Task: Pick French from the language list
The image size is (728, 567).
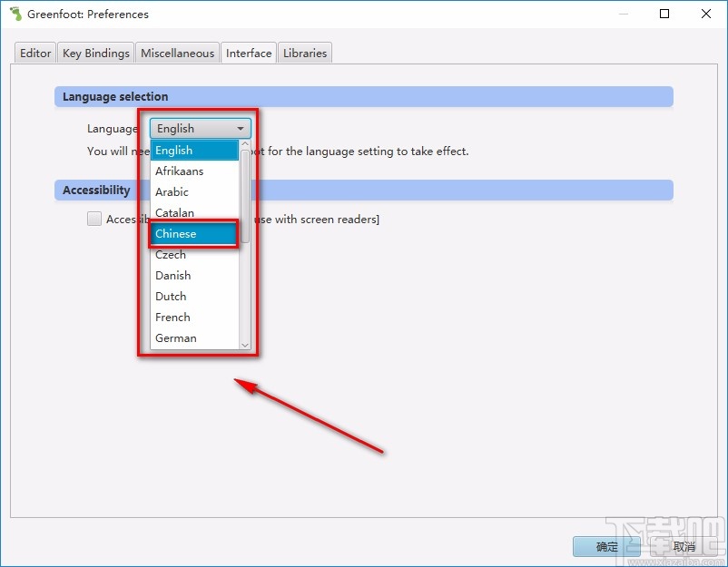Action: 194,318
